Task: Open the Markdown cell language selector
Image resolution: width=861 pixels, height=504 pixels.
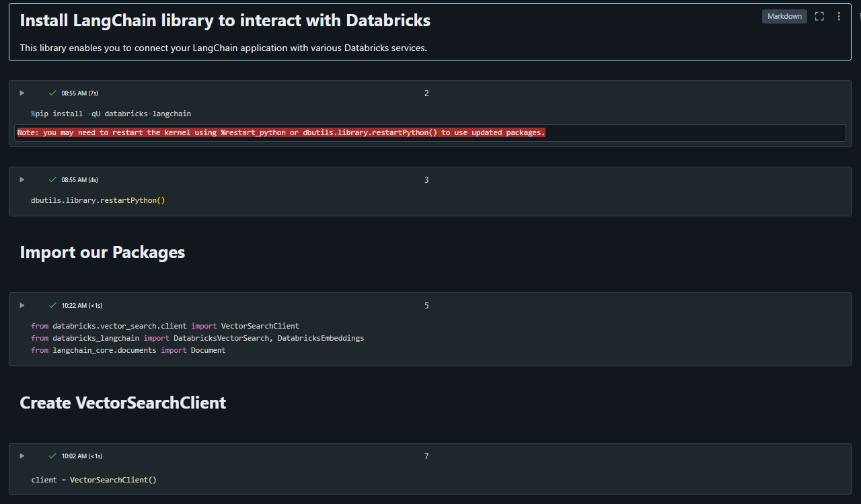Action: point(784,16)
